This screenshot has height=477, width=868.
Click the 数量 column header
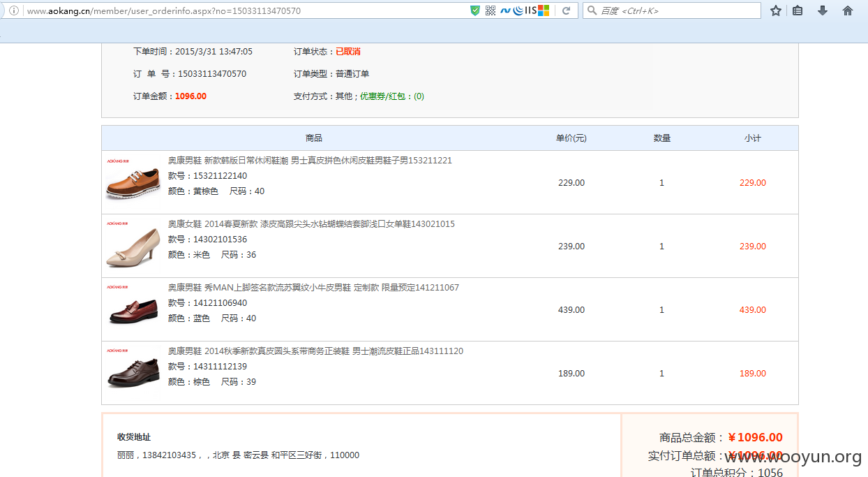pos(662,138)
